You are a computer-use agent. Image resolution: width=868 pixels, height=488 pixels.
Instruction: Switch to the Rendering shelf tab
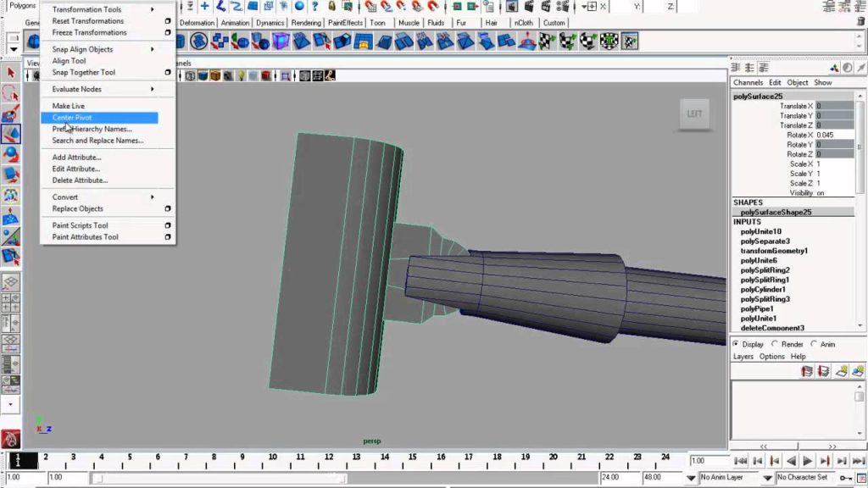[306, 23]
